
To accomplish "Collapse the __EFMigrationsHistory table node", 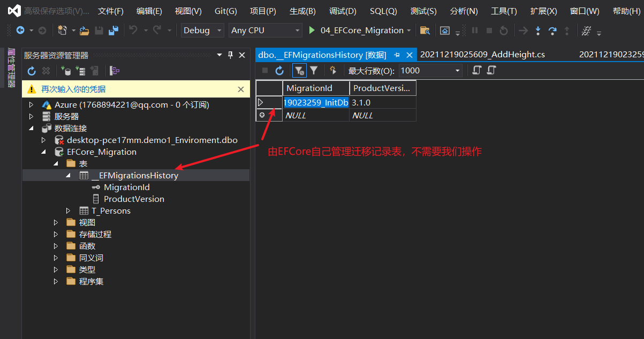I will 68,176.
